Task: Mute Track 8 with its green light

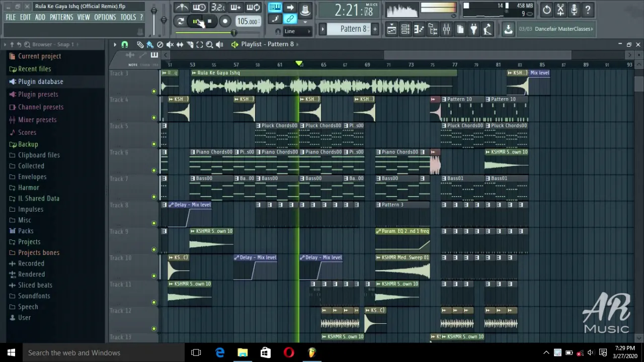Action: (x=154, y=223)
